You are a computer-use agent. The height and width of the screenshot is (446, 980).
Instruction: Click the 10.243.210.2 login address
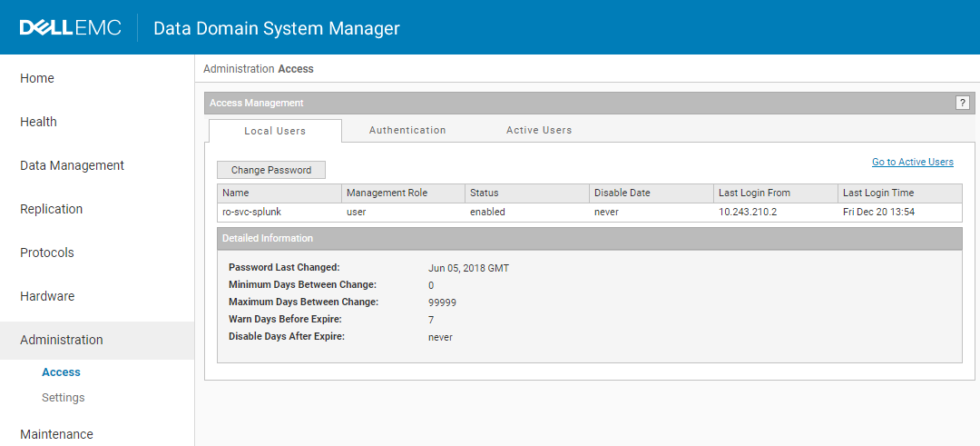(x=748, y=212)
